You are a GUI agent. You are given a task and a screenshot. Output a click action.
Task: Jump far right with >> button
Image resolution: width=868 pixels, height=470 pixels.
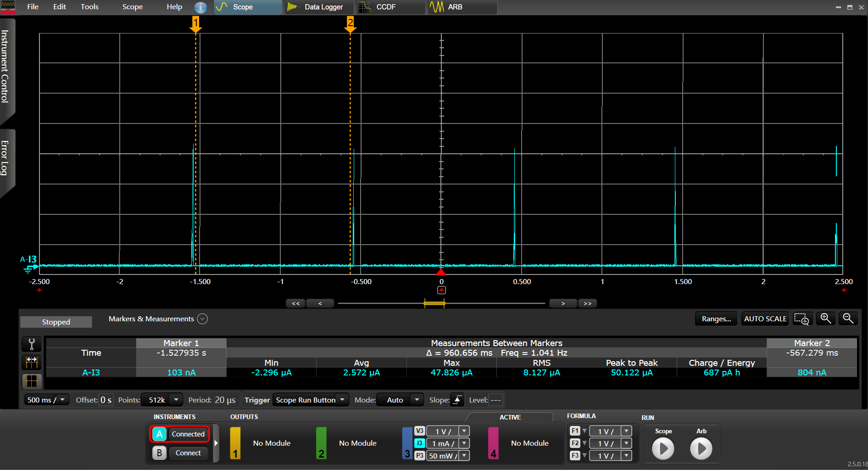click(587, 303)
